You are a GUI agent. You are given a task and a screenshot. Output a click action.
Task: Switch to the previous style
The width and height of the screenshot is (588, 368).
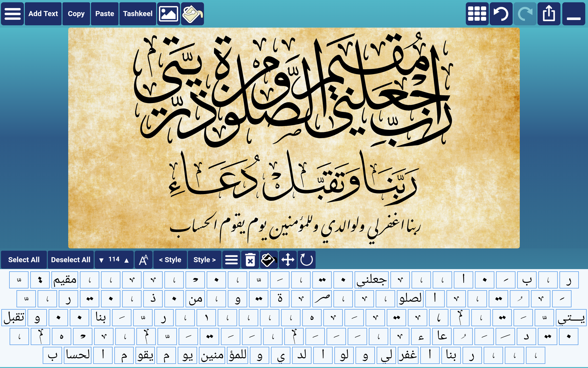170,260
